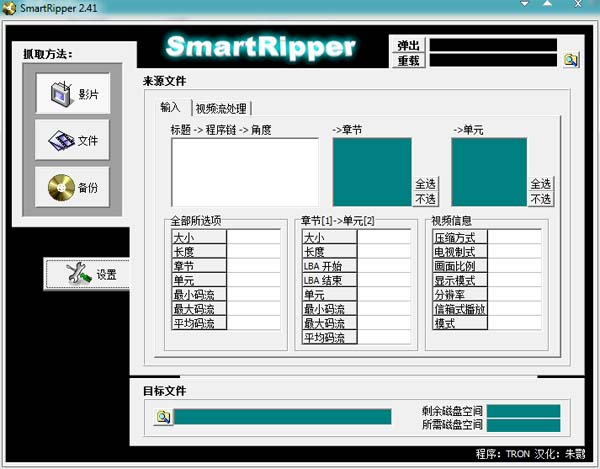Image resolution: width=600 pixels, height=469 pixels.
Task: Click the teal 单元 list box
Action: point(489,172)
